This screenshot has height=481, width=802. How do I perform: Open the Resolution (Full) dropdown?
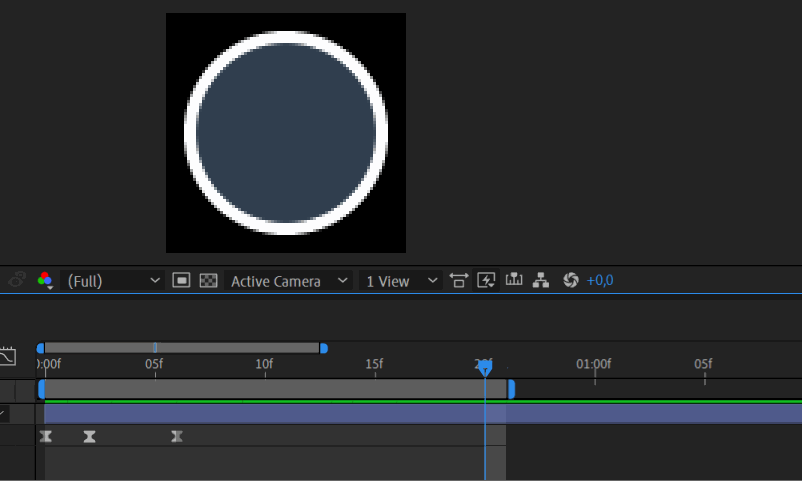point(112,281)
